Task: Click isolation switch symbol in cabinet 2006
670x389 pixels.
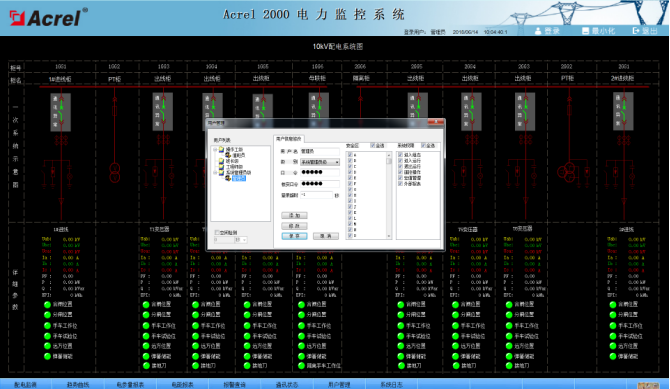Action: click(x=360, y=99)
